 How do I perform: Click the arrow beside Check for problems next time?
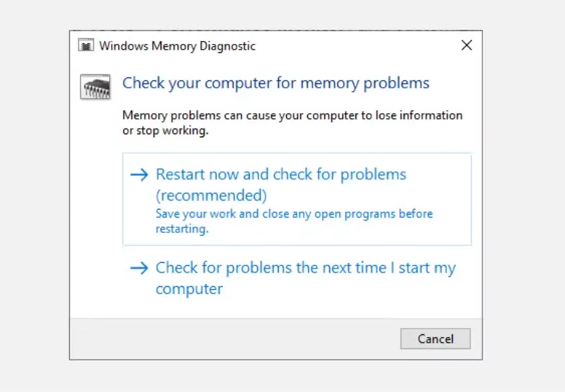[141, 268]
